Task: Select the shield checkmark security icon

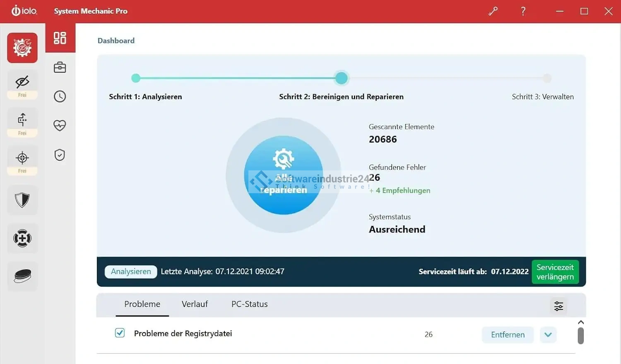Action: pos(60,155)
